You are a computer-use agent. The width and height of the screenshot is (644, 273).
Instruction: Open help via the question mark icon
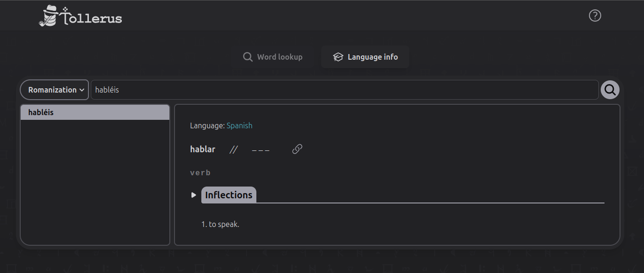point(594,16)
